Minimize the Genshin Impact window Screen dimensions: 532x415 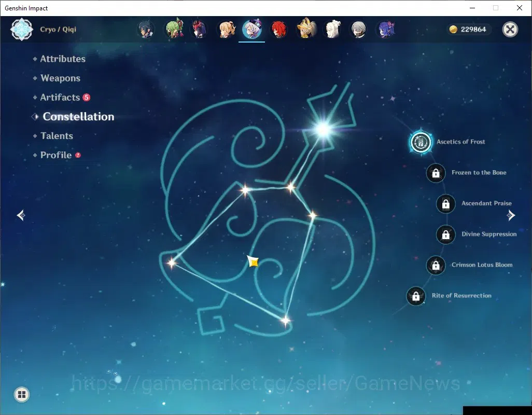tap(472, 8)
